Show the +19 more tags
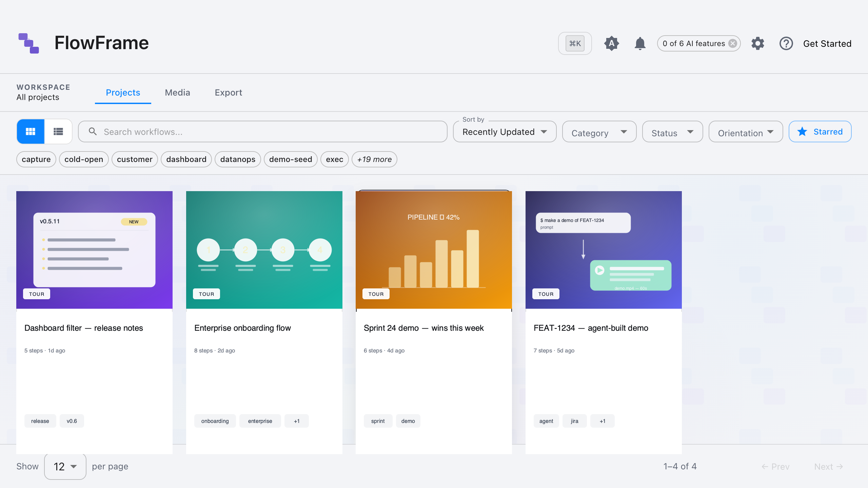The image size is (868, 488). click(x=374, y=159)
